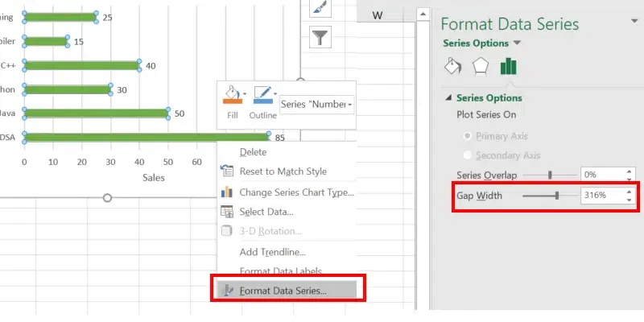Choose Add Trendline menu item
644x322 pixels.
pyautogui.click(x=272, y=252)
